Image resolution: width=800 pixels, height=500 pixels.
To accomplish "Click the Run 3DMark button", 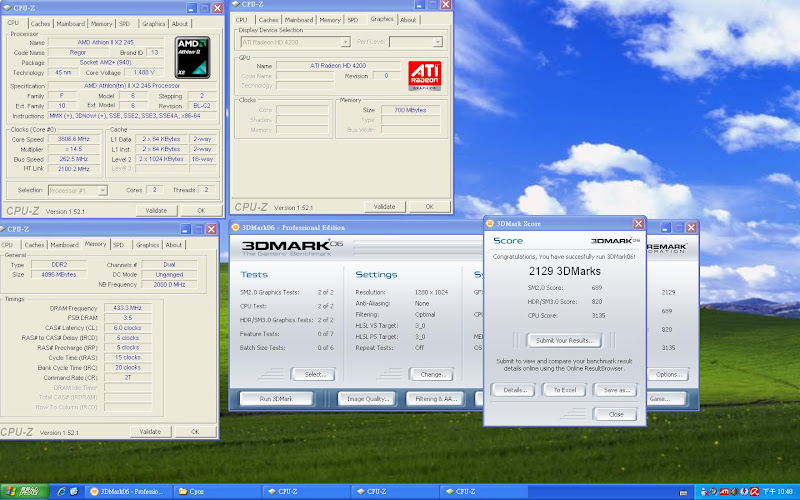I will (276, 398).
